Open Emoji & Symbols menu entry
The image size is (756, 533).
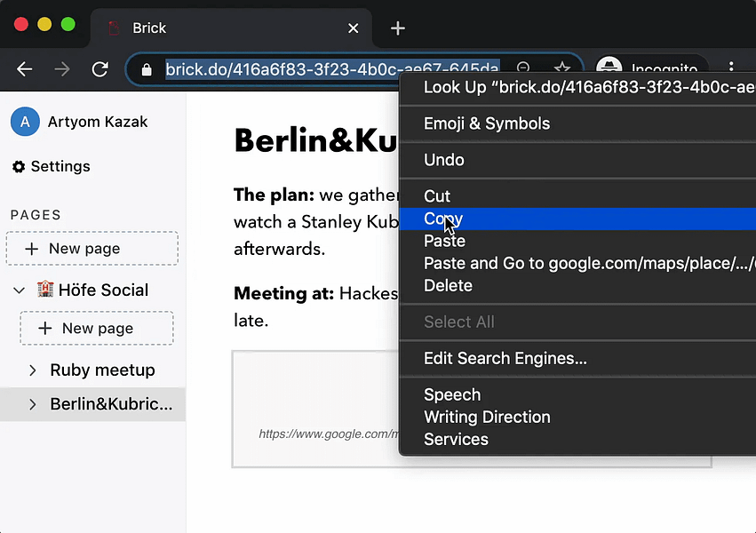(x=486, y=123)
